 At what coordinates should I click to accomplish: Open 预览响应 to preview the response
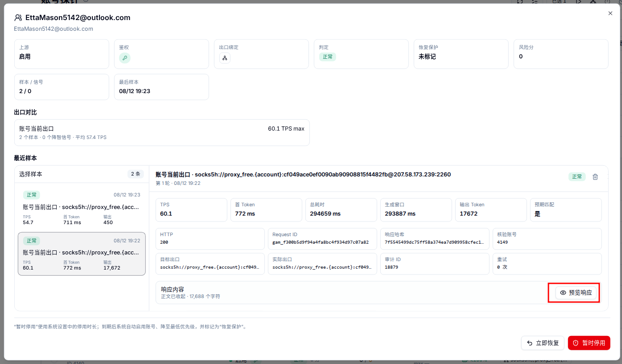pyautogui.click(x=576, y=293)
